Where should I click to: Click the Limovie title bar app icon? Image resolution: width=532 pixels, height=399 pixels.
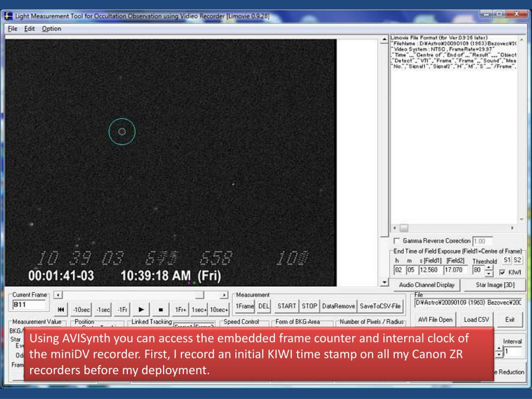[8, 16]
